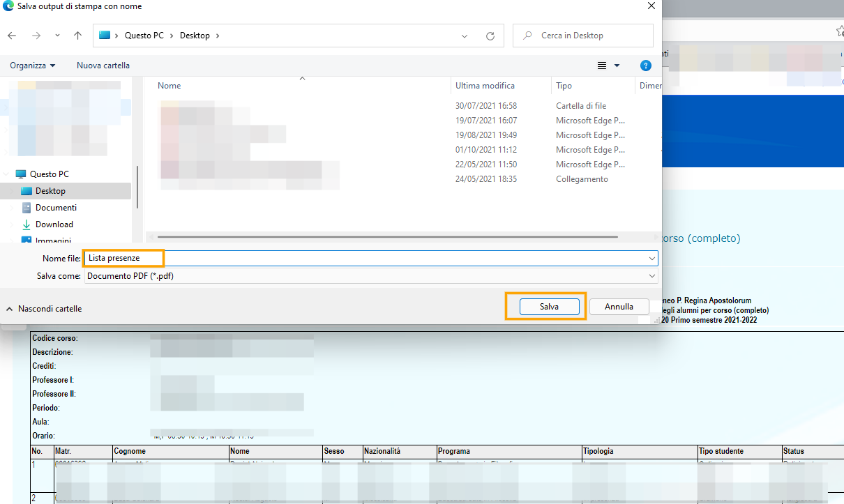Click the Annulla button

click(x=619, y=307)
